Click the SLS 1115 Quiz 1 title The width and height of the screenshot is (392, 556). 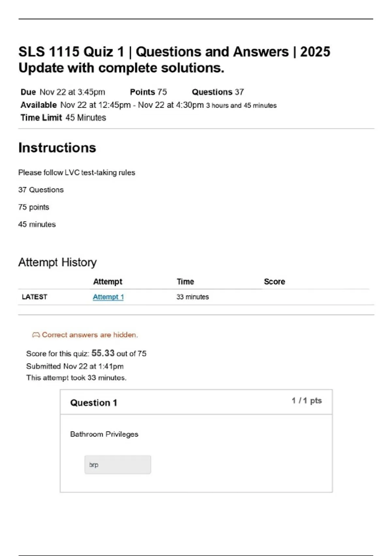pos(174,60)
